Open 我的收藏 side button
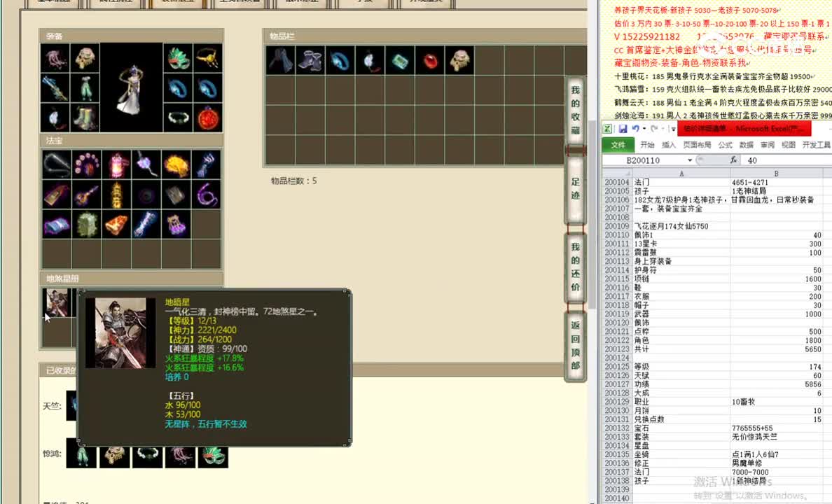Viewport: 832px width, 504px height. [575, 110]
